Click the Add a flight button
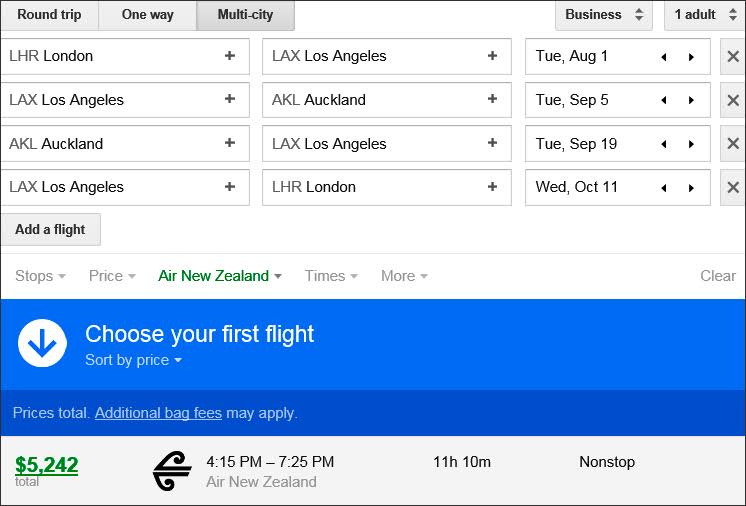This screenshot has height=506, width=746. tap(50, 229)
